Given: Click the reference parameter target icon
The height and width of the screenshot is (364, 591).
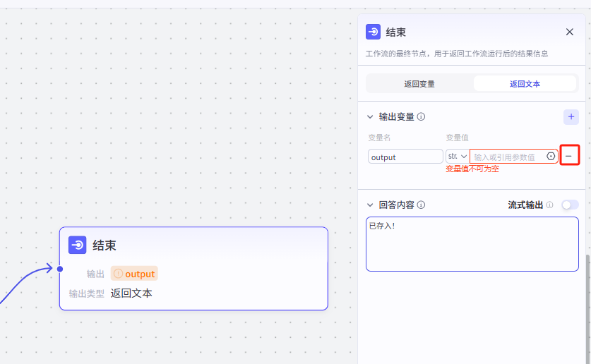Looking at the screenshot, I should tap(551, 156).
